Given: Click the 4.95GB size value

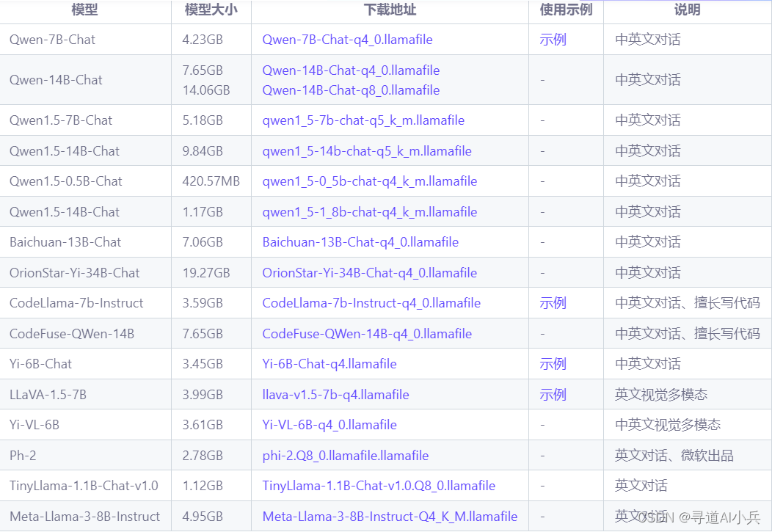Looking at the screenshot, I should coord(203,517).
